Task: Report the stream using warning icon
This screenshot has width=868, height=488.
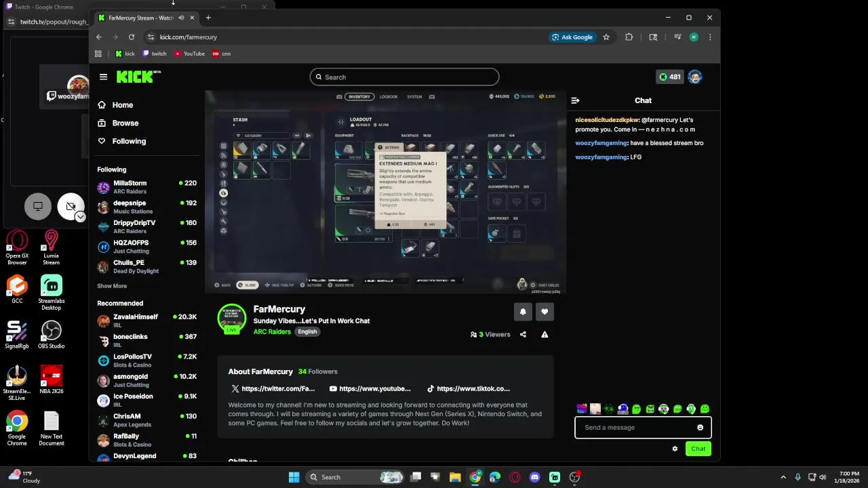Action: point(545,334)
